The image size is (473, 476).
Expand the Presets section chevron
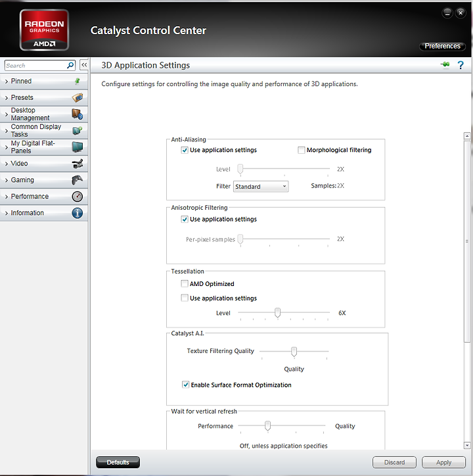click(7, 98)
